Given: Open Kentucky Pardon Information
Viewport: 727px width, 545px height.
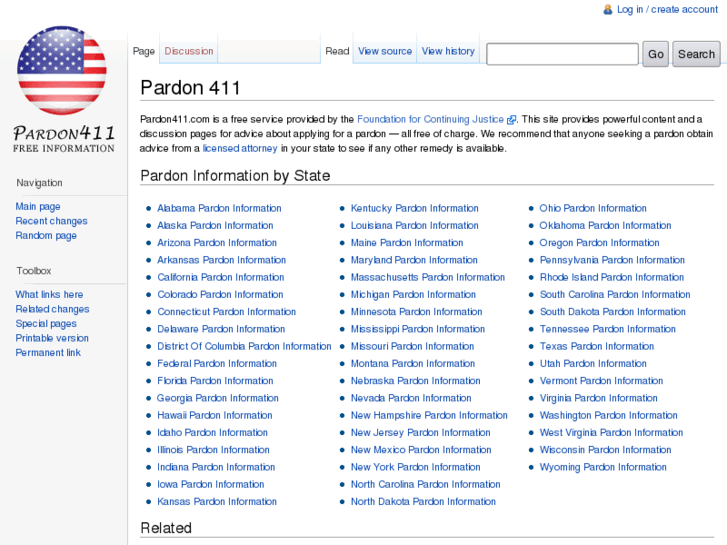Looking at the screenshot, I should pos(415,208).
